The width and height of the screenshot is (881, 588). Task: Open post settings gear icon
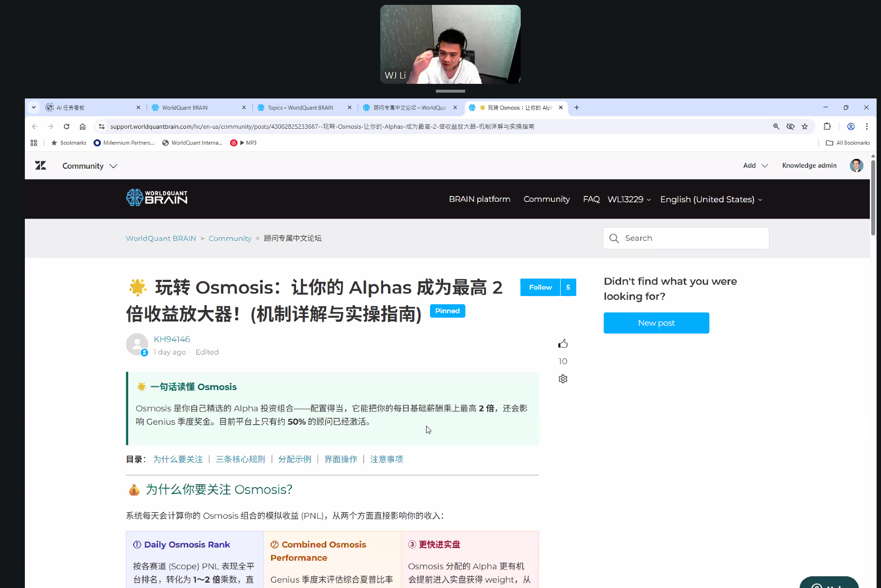pyautogui.click(x=563, y=379)
